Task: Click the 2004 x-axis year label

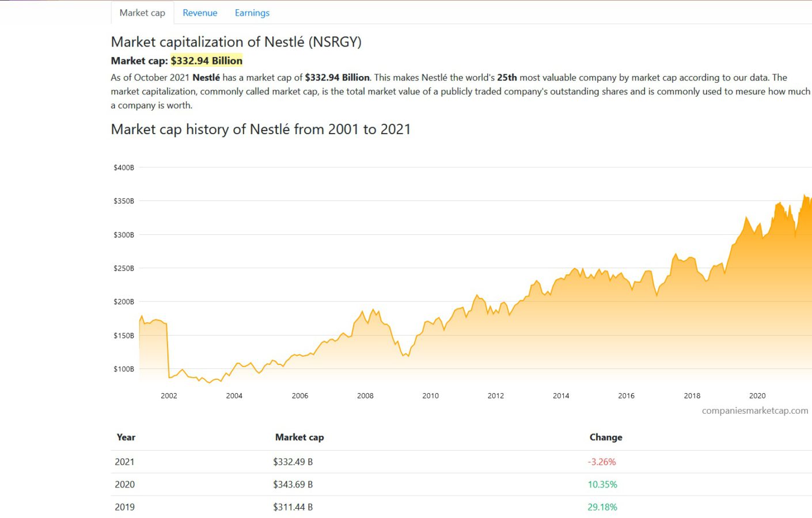Action: pos(234,395)
